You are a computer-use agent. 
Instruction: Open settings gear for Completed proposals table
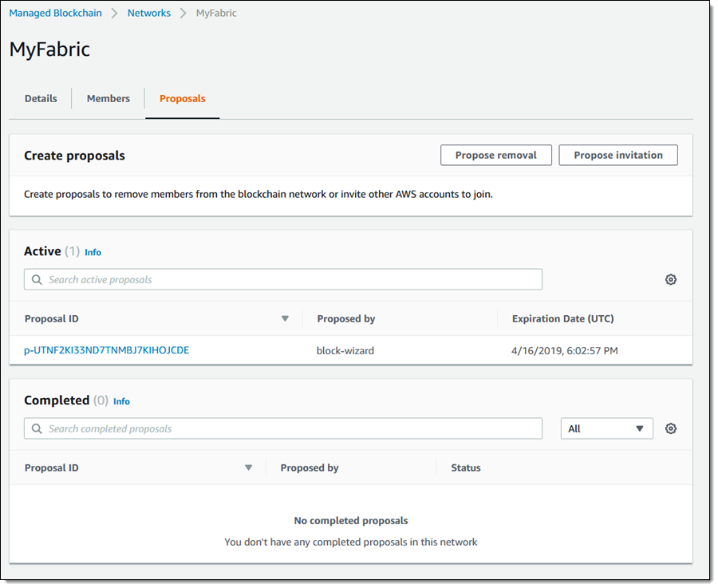click(670, 428)
